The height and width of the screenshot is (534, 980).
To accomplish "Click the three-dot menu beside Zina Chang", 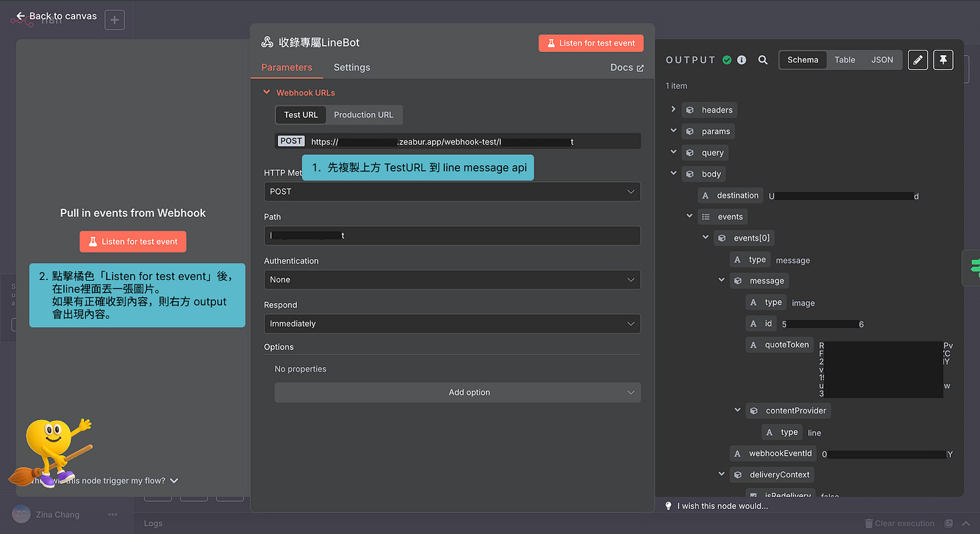I will pos(112,514).
